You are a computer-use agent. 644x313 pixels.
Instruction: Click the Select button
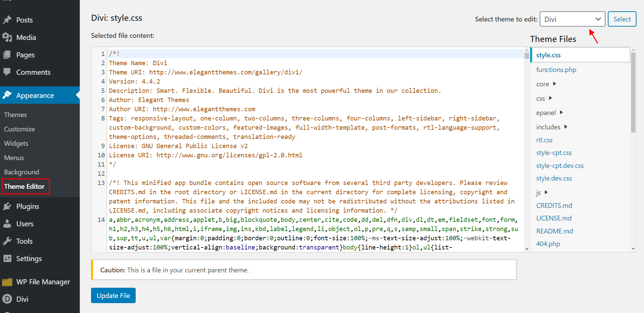622,19
